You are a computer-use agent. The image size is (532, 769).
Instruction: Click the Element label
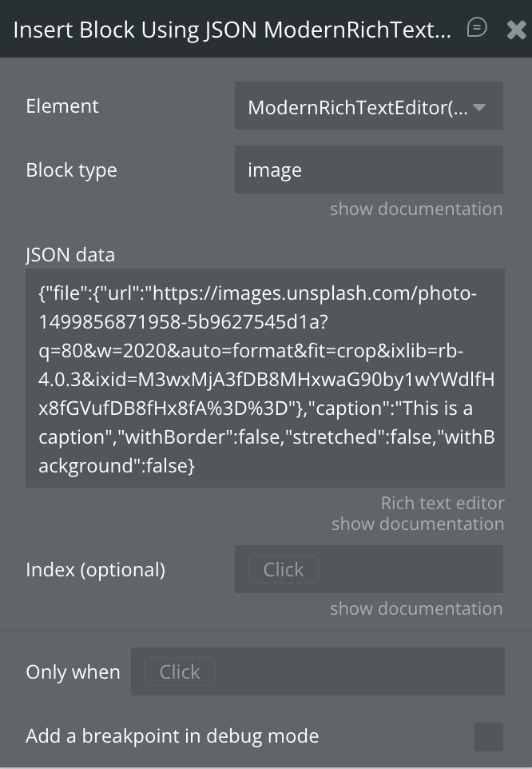62,106
